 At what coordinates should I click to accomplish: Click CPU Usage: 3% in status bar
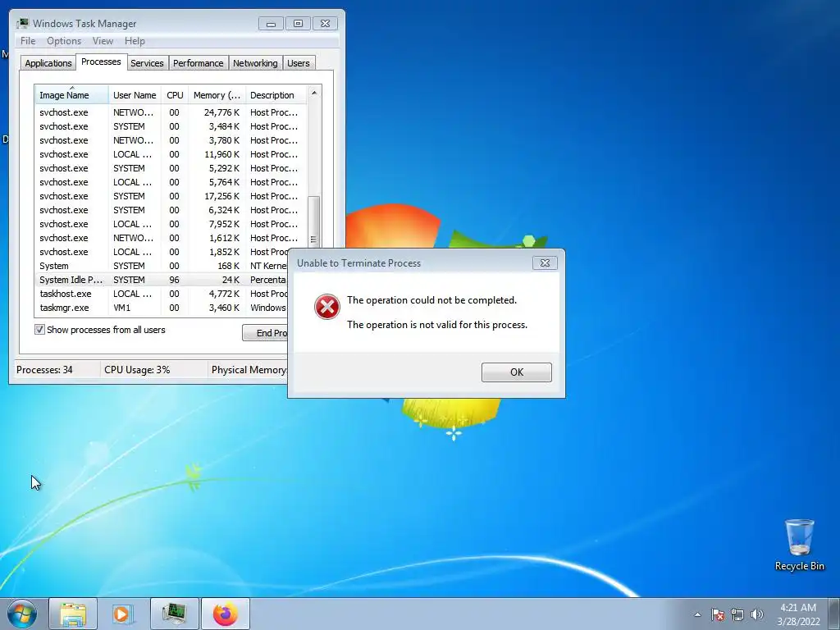(x=137, y=370)
